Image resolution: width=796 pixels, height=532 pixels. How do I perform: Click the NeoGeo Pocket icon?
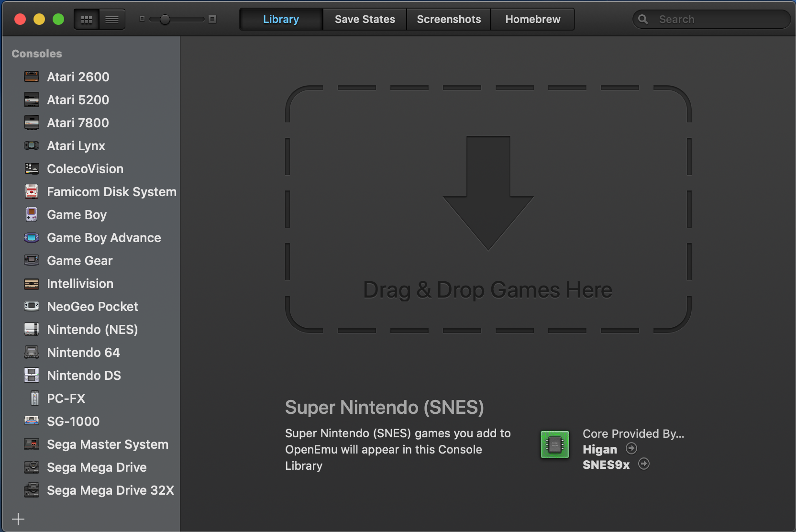pyautogui.click(x=32, y=306)
